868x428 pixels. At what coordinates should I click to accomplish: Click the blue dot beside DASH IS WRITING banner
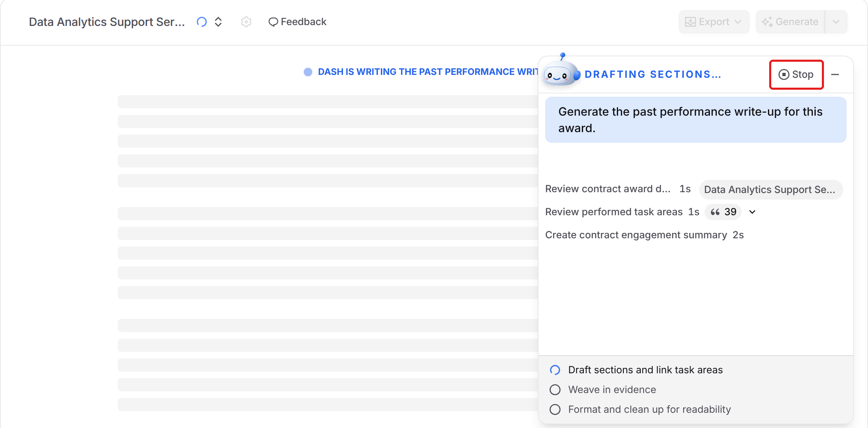tap(308, 72)
